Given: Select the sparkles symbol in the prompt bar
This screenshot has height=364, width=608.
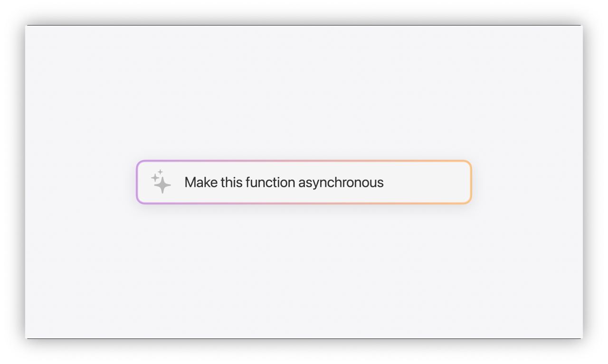Looking at the screenshot, I should (161, 182).
